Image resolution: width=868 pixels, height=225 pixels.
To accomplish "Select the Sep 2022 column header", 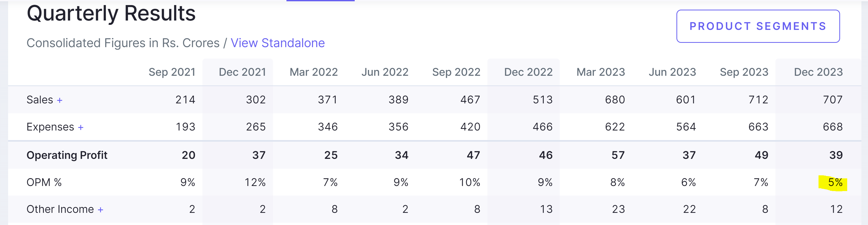I will (456, 72).
